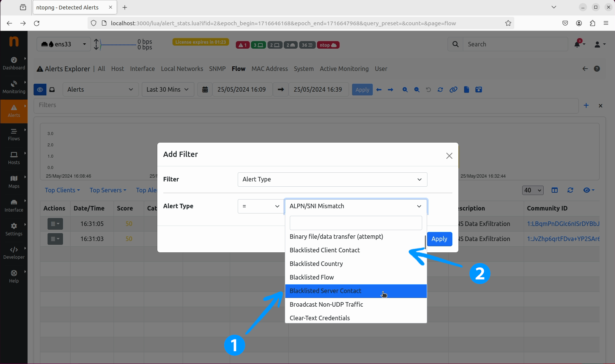Viewport: 615px width, 364px height.
Task: Click the zoom in magnifier icon
Action: click(405, 90)
